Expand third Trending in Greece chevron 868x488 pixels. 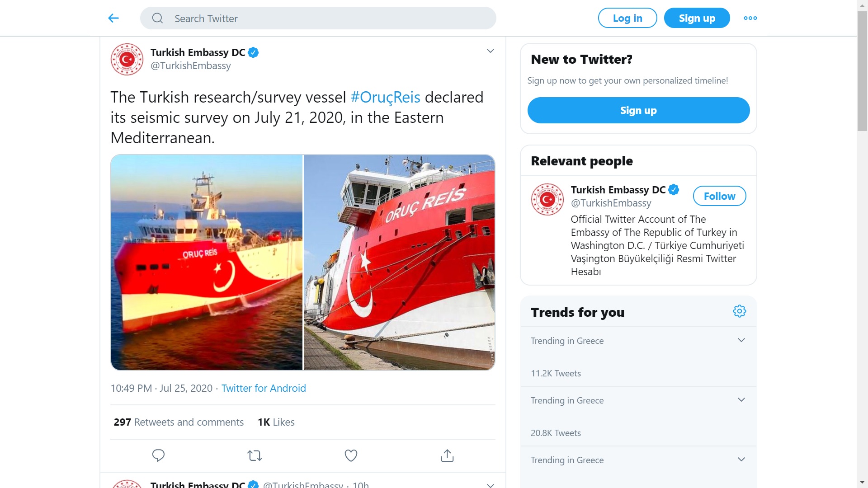click(741, 460)
